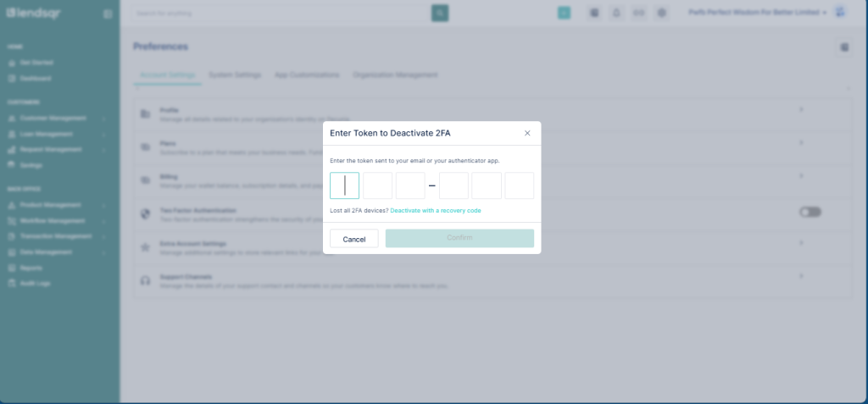Switch to the App Customizations tab
The width and height of the screenshot is (868, 404).
307,75
